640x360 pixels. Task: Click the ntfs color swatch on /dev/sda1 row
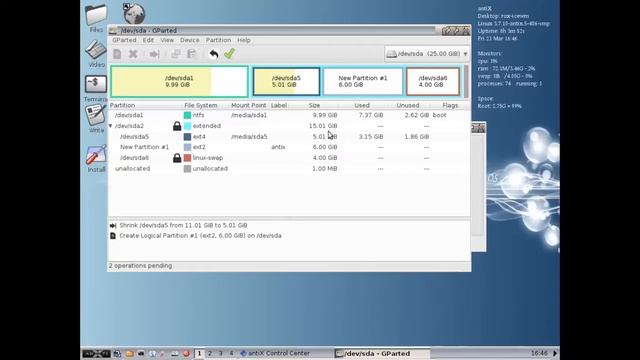(187, 116)
